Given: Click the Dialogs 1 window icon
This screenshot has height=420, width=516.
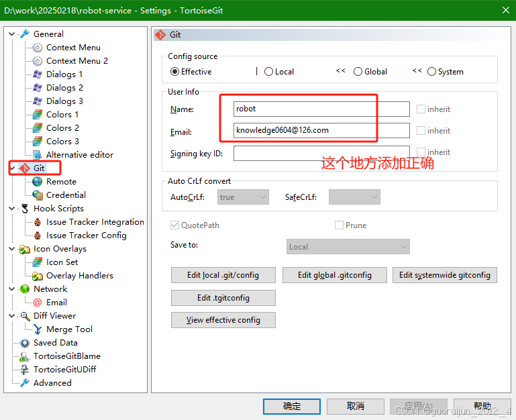Looking at the screenshot, I should click(38, 74).
